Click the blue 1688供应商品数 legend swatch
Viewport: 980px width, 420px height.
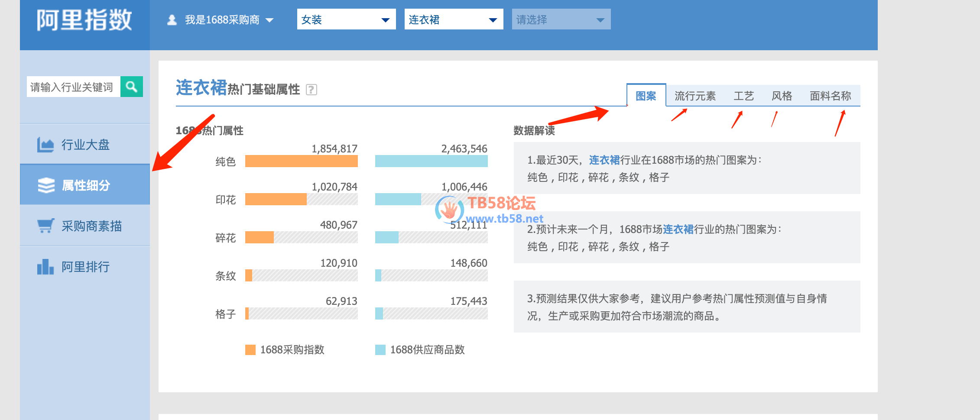pyautogui.click(x=380, y=350)
